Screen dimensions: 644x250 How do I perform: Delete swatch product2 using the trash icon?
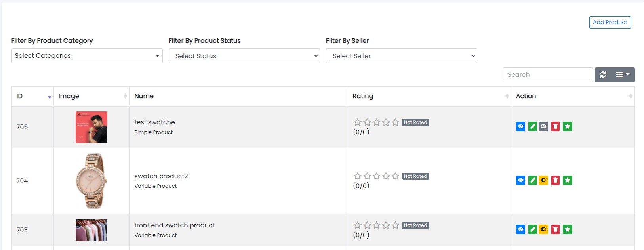(x=555, y=180)
